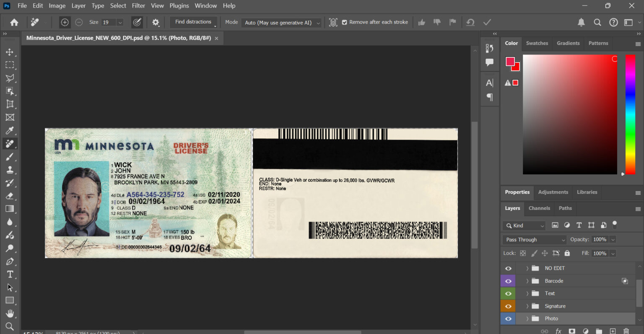Select the Eyedropper tool
The width and height of the screenshot is (644, 334).
pyautogui.click(x=10, y=130)
